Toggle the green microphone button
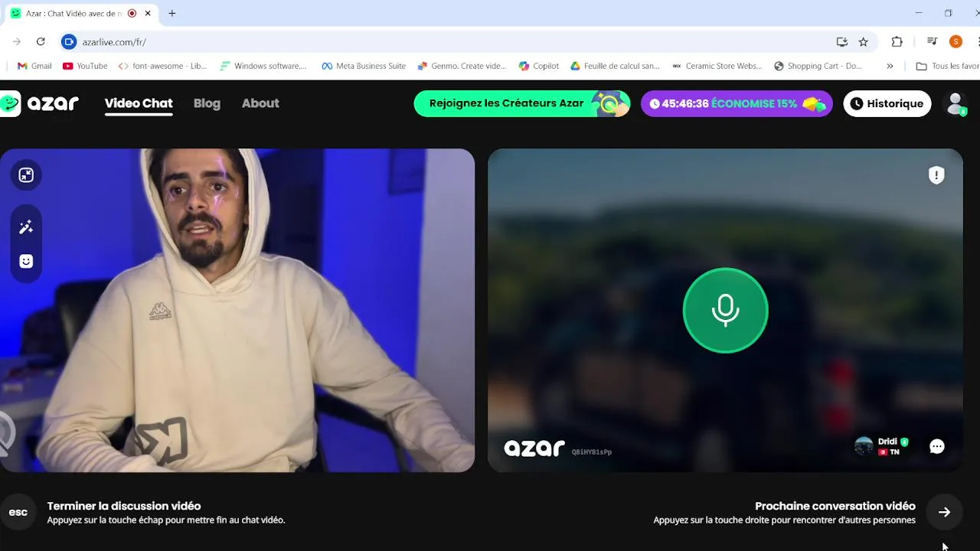This screenshot has width=980, height=551. pos(725,311)
